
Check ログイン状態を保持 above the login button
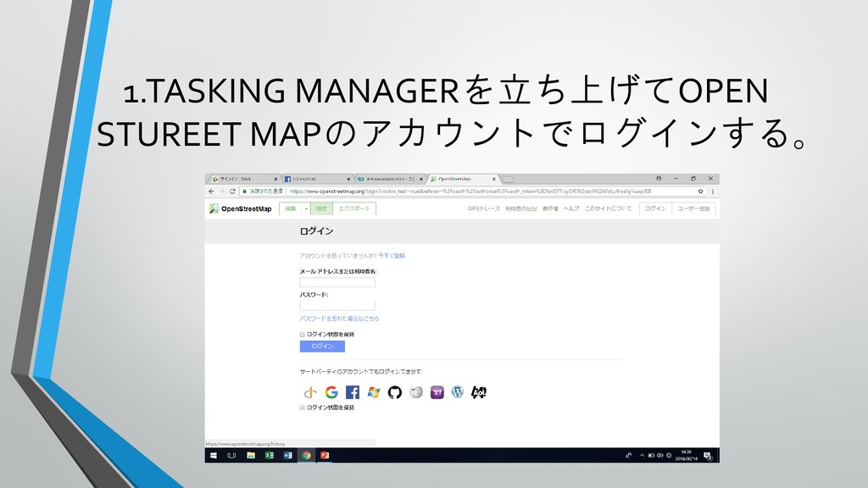coord(303,335)
